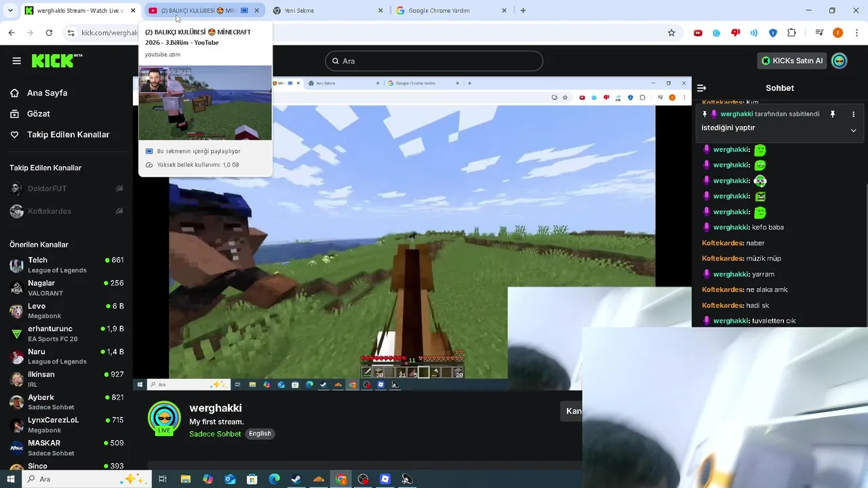Open File Explorer from taskbar
Screen dimensions: 868x488
click(x=185, y=479)
